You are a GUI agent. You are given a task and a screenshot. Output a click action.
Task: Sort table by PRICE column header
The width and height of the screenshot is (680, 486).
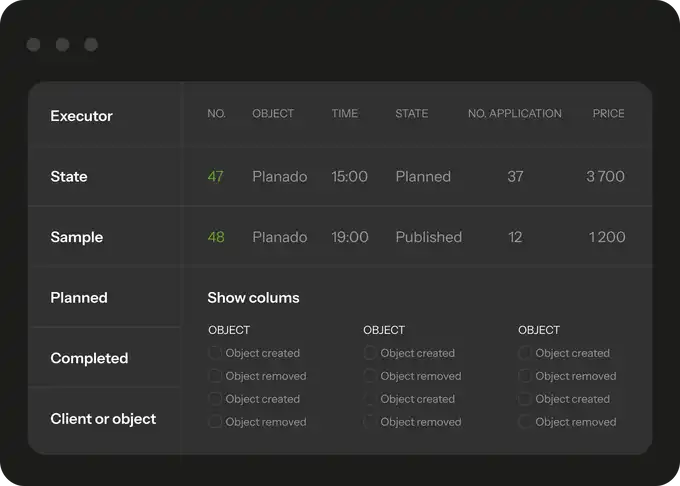click(x=608, y=114)
